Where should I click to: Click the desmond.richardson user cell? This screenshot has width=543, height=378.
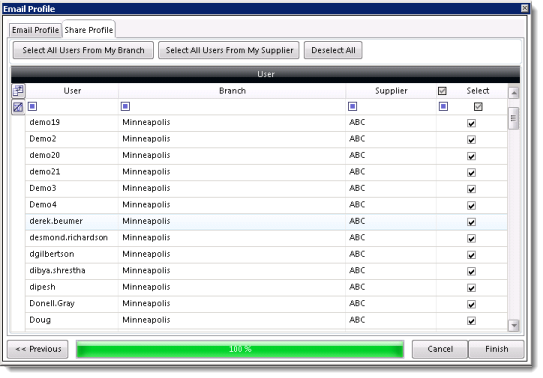pos(72,238)
